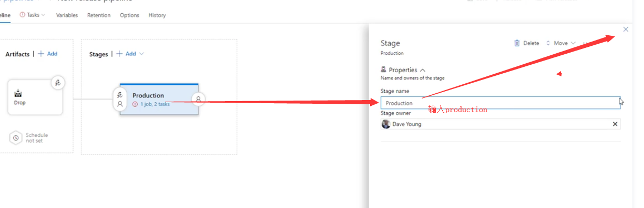644x208 pixels.
Task: Expand the Tasks tab dropdown chevron
Action: 43,15
